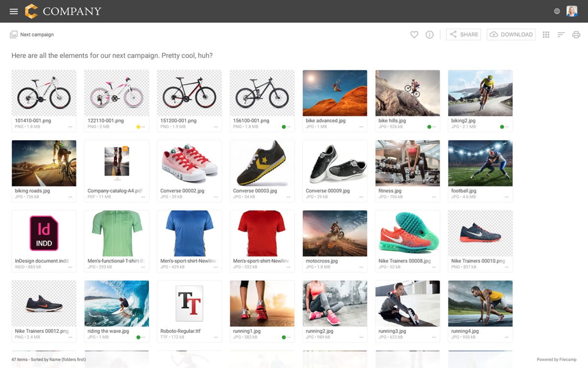This screenshot has height=368, width=588.
Task: Open the user profile avatar
Action: coord(572,11)
